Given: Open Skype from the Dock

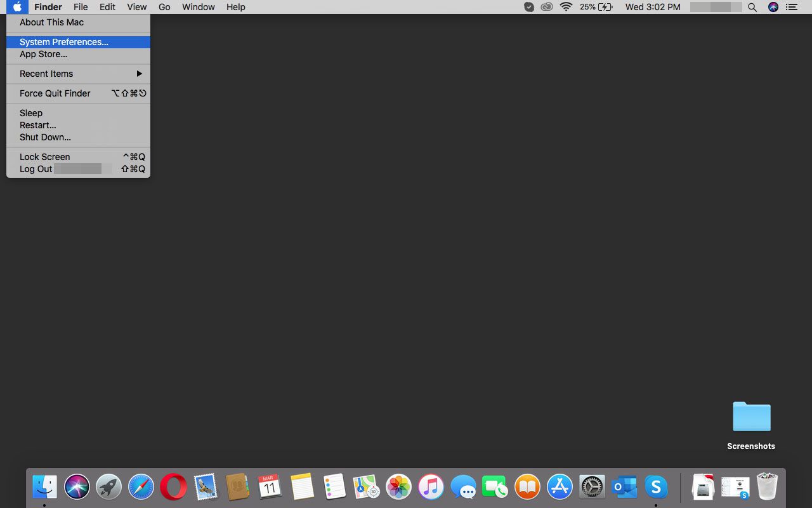Looking at the screenshot, I should point(656,487).
